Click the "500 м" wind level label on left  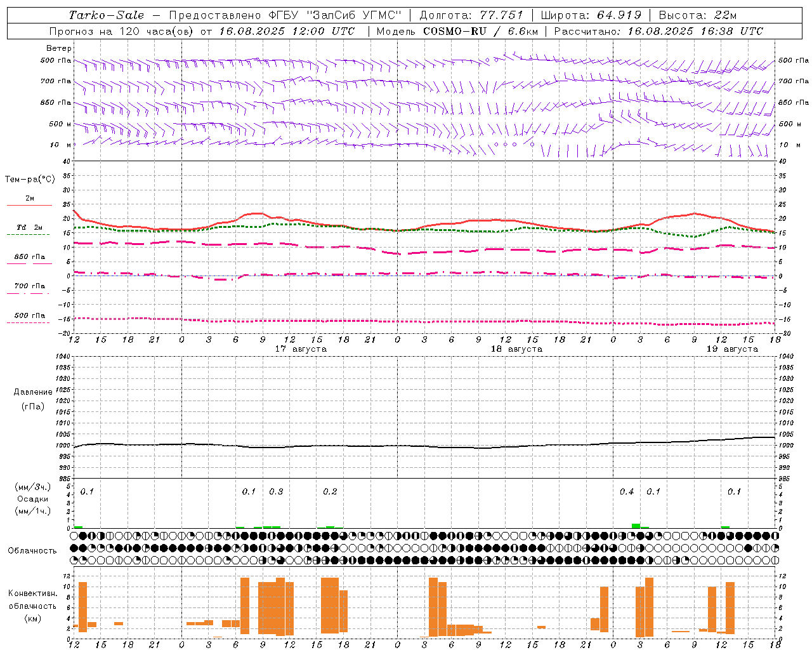(60, 124)
